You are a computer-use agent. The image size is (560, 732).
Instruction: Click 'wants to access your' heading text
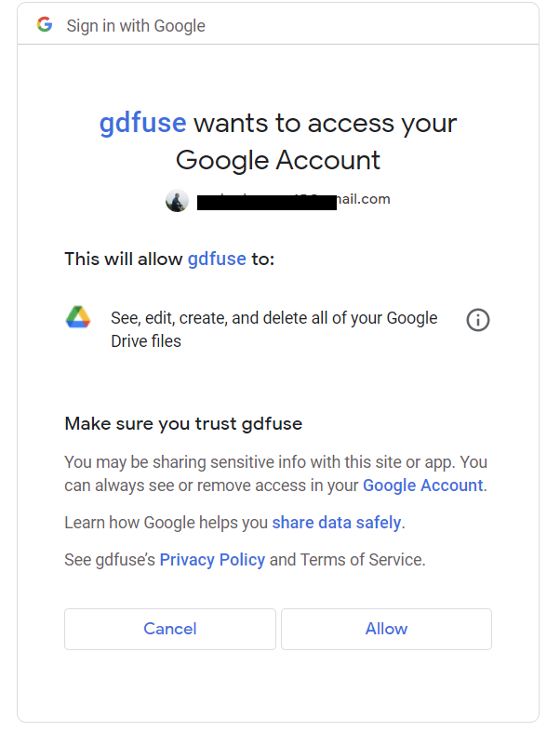click(326, 124)
